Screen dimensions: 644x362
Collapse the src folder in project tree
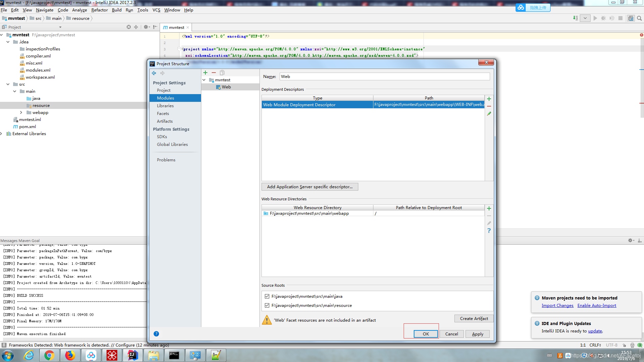tap(8, 84)
